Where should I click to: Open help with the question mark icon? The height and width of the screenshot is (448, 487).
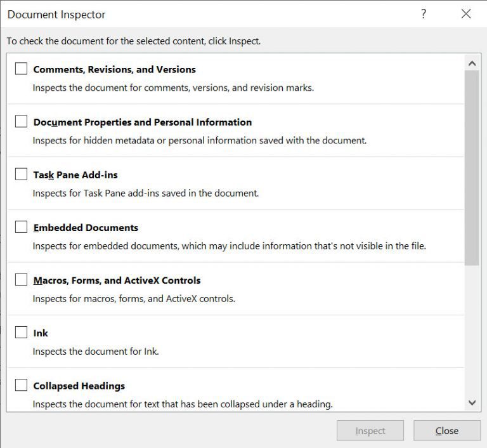(424, 14)
